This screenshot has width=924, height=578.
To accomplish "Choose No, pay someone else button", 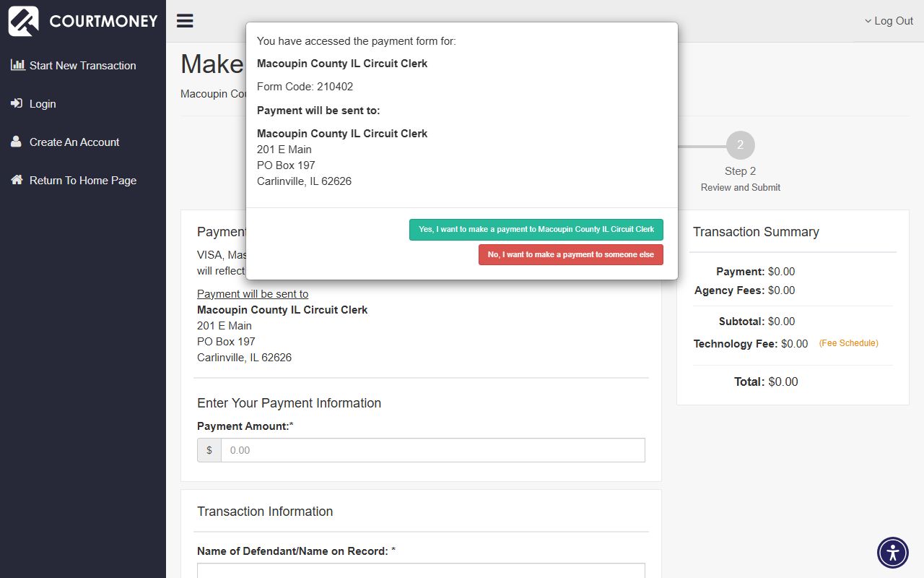I will pyautogui.click(x=571, y=255).
